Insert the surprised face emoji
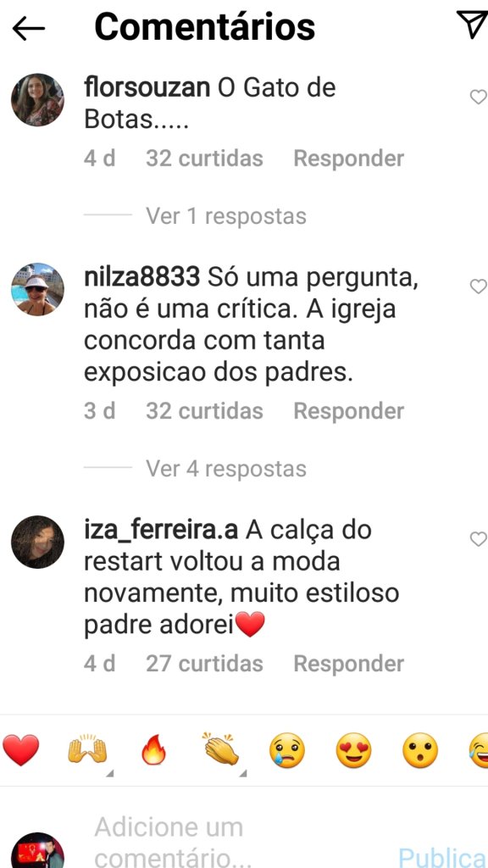This screenshot has width=488, height=868. [x=420, y=751]
